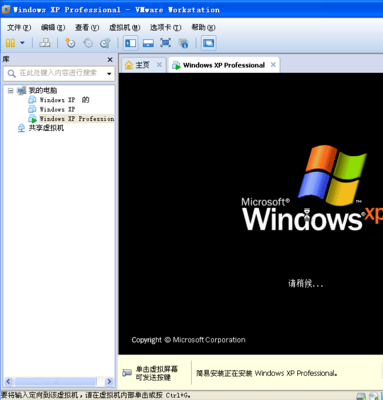Open the snapshot manager icon
The image size is (383, 400).
(105, 43)
